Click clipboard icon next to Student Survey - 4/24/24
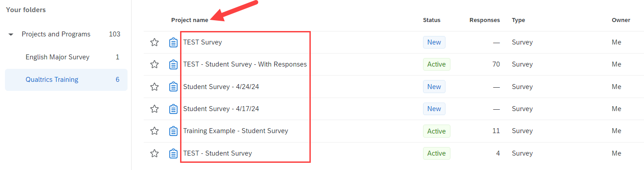 pos(173,87)
